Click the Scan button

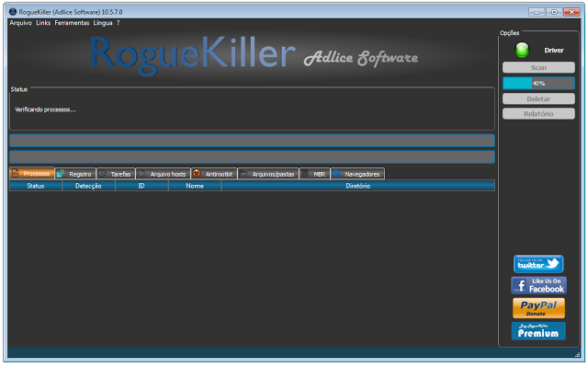538,67
